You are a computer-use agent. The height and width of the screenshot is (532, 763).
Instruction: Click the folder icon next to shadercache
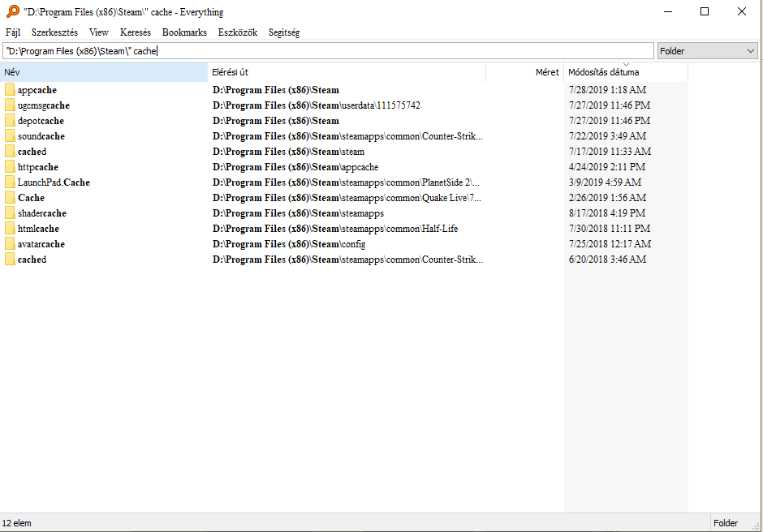click(x=10, y=213)
